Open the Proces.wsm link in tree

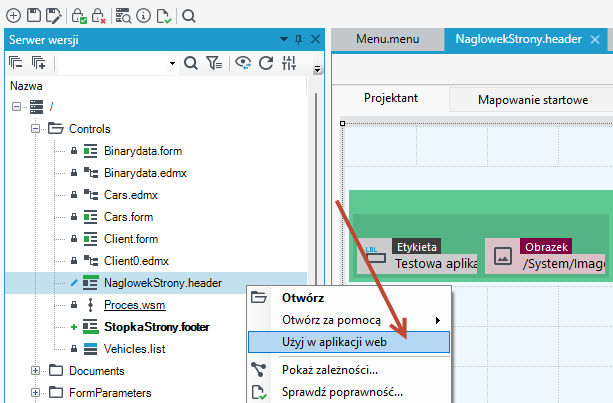134,305
